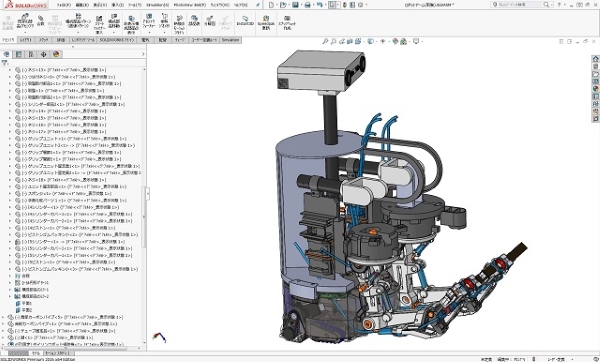Click the Edit Appearance color ball icon
This screenshot has height=362, width=600.
(x=395, y=41)
